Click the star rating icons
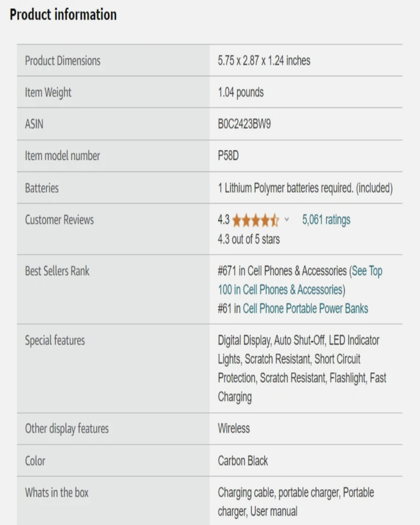The image size is (420, 525). [255, 220]
